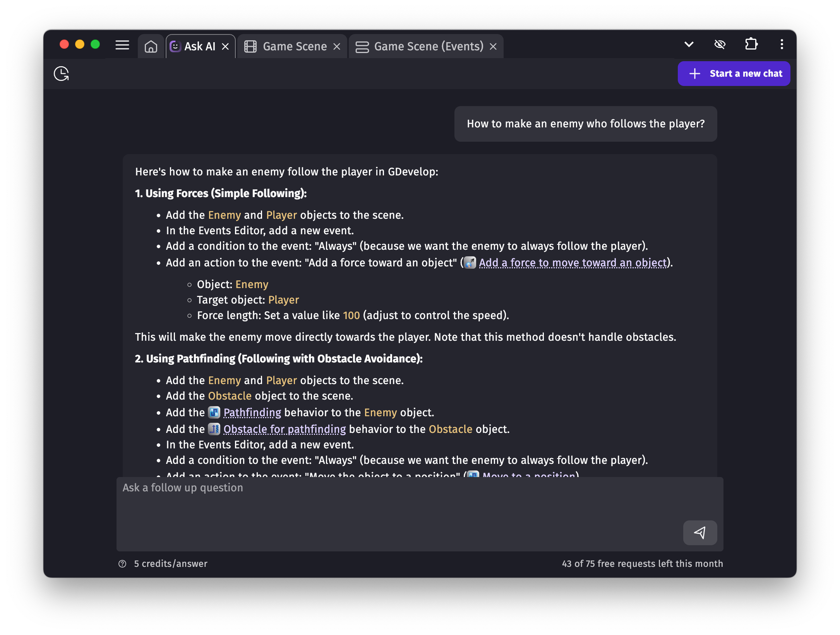Viewport: 840px width, 635px height.
Task: Open the chat history icon
Action: click(61, 74)
